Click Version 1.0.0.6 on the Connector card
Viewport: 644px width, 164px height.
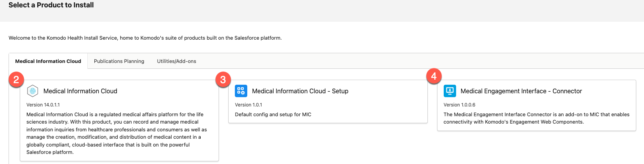coord(459,105)
